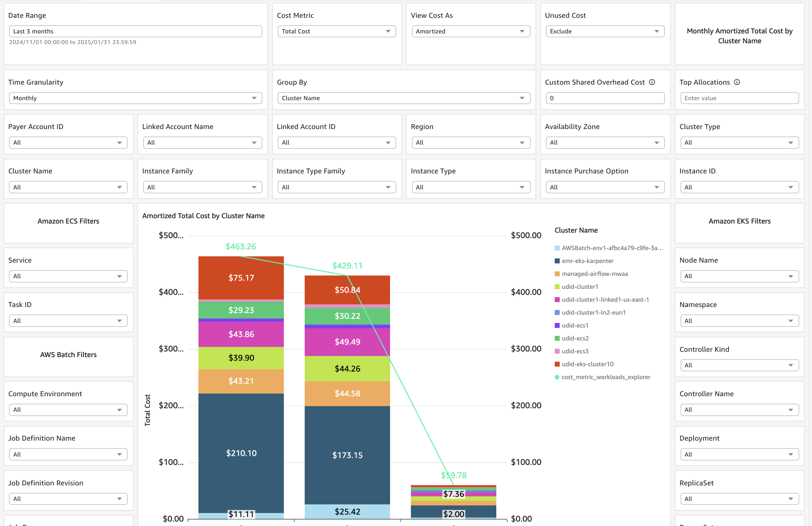Click the Date Range Last 3 months field
The width and height of the screenshot is (812, 526).
[135, 31]
